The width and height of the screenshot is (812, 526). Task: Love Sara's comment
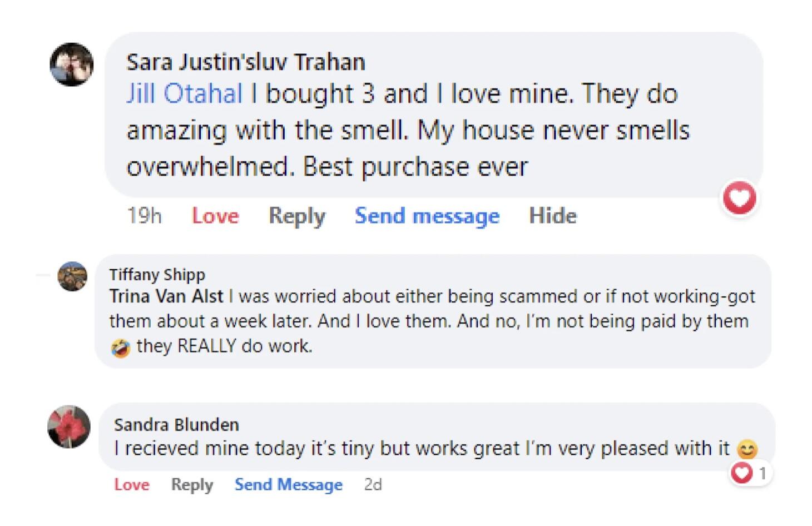pos(215,216)
